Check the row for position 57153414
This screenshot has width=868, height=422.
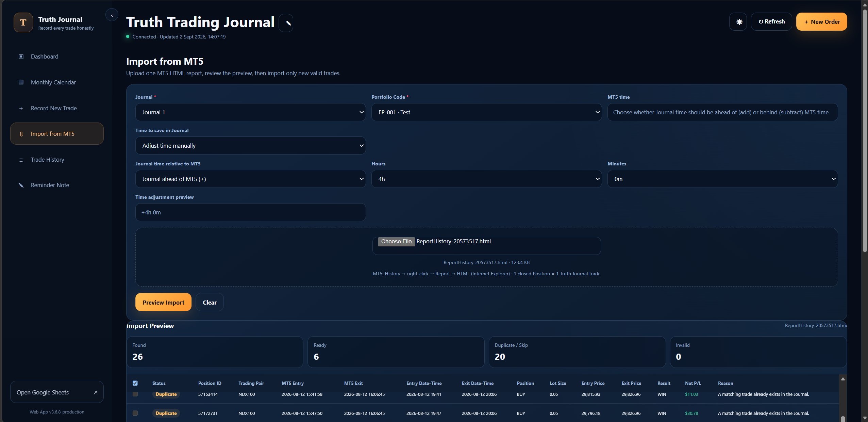135,394
